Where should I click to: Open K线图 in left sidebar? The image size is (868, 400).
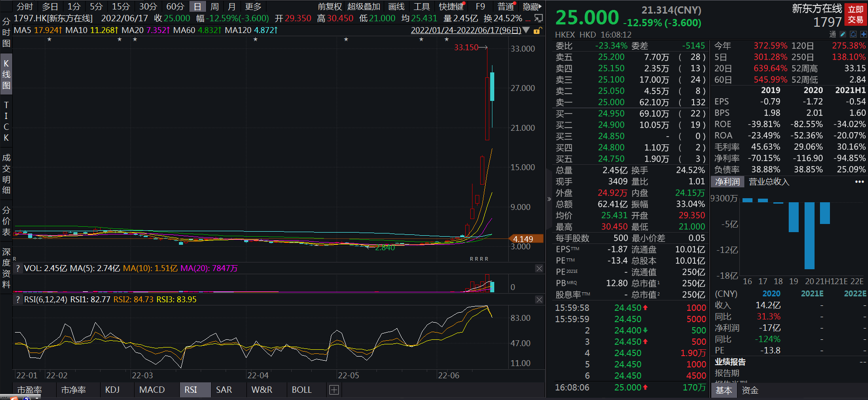6,74
